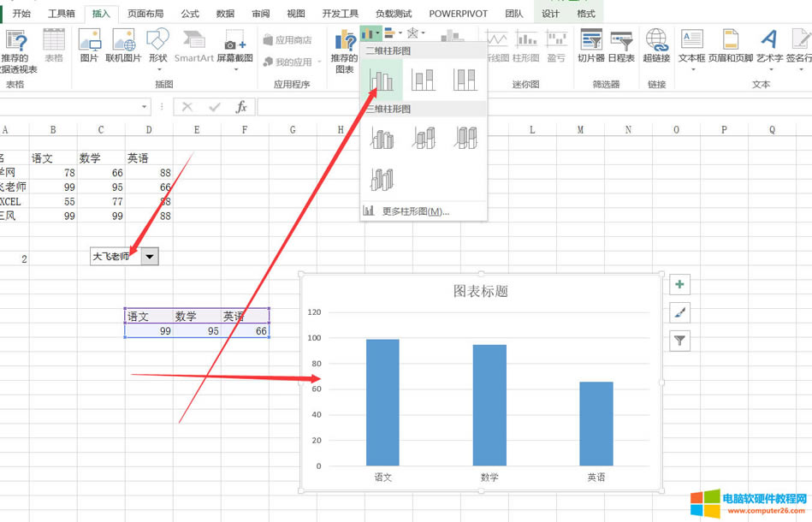This screenshot has height=522, width=812.
Task: Select the 图表标题 chart title
Action: [479, 290]
